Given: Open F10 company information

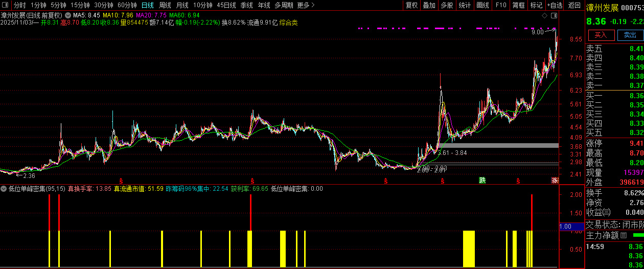Looking at the screenshot, I should (501, 5).
